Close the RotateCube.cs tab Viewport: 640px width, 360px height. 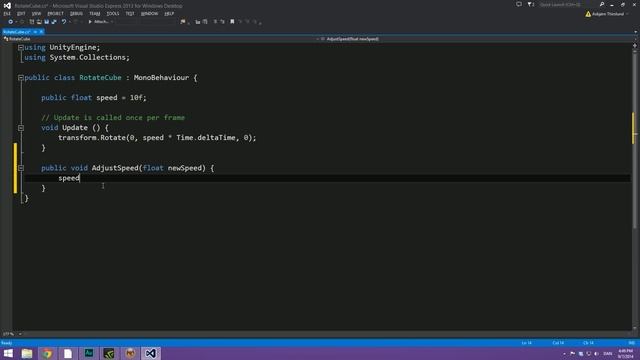(41, 32)
